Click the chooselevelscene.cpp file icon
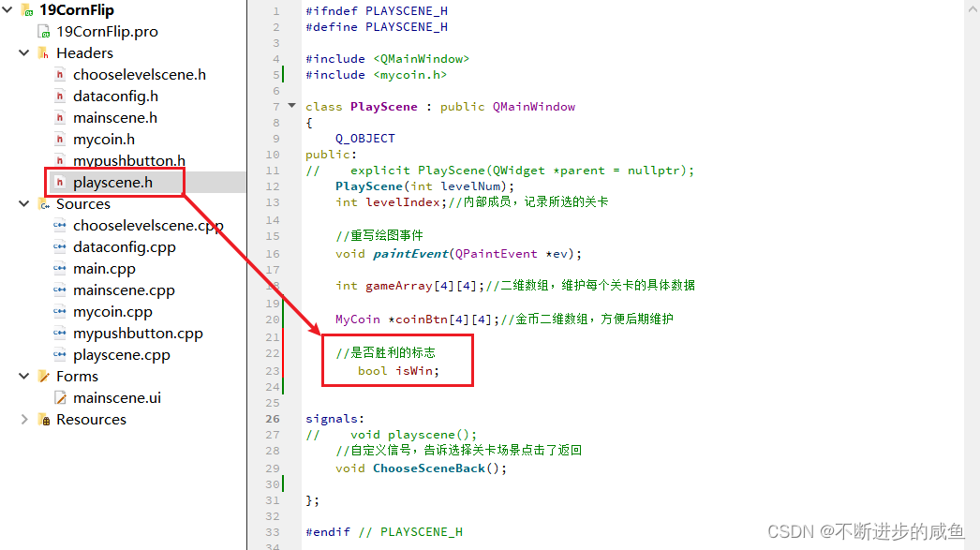 coord(60,226)
